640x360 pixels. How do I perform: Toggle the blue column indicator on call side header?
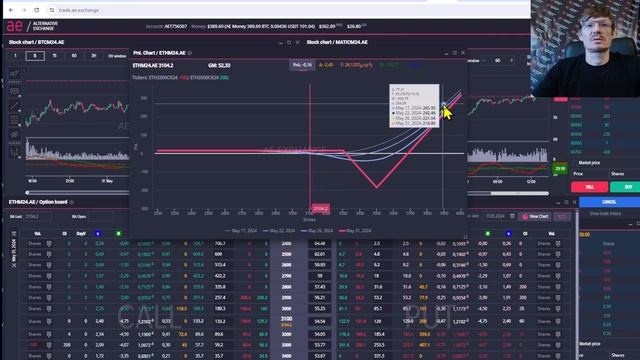pos(98,234)
